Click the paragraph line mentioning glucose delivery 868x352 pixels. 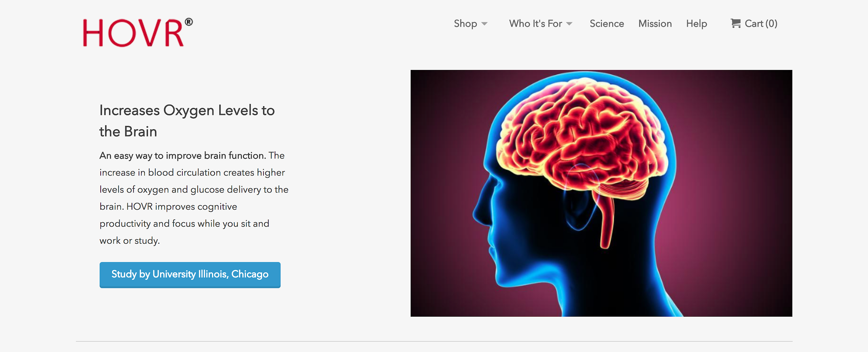coord(194,189)
